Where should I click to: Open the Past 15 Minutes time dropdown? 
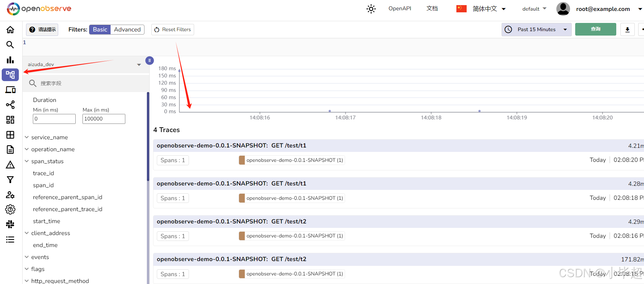point(536,29)
